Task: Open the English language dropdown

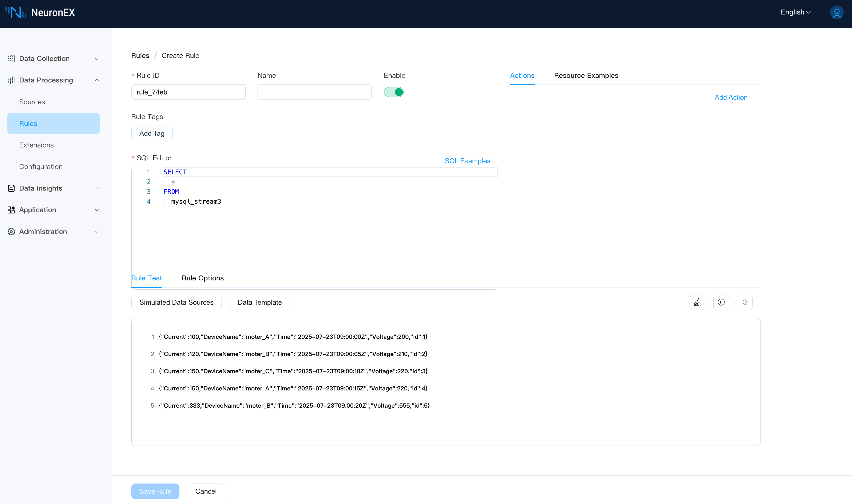Action: pos(795,12)
